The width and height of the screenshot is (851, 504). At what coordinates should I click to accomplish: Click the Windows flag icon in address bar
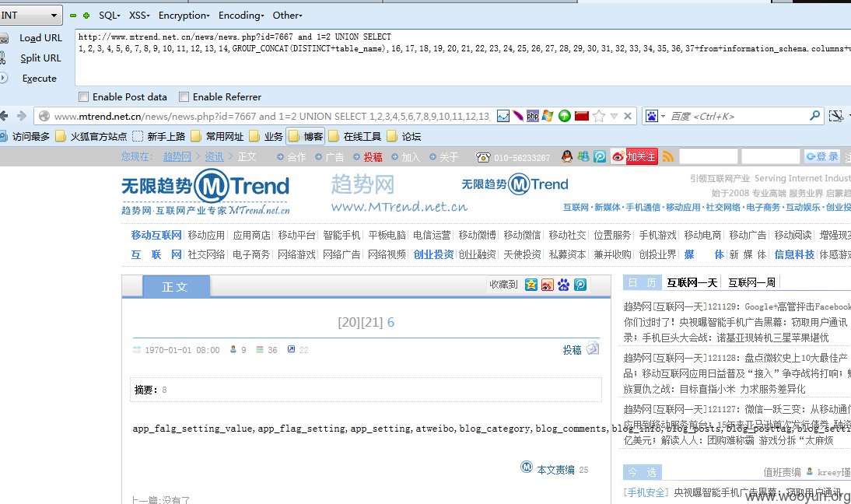(547, 116)
